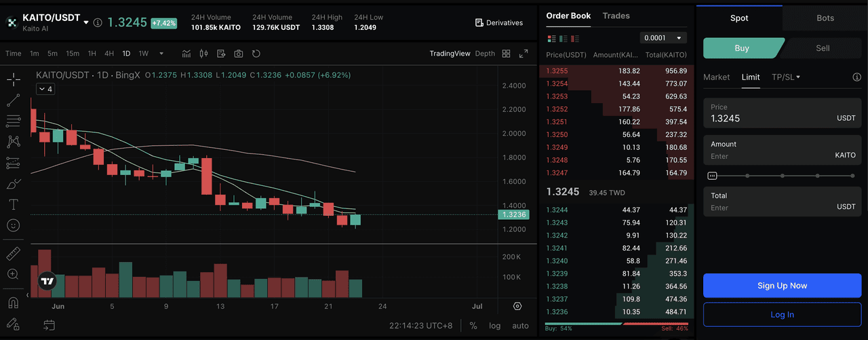Set chart interval to 1W
868x340 pixels.
coord(144,54)
